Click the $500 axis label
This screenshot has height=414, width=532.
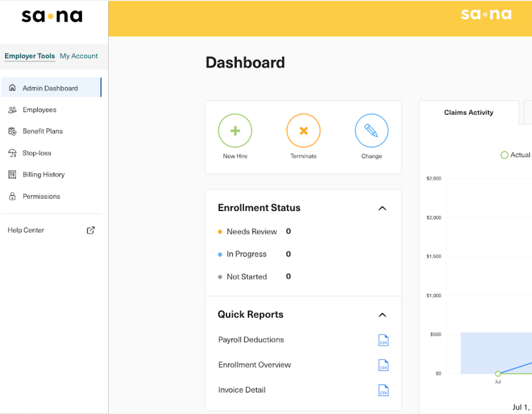[436, 334]
